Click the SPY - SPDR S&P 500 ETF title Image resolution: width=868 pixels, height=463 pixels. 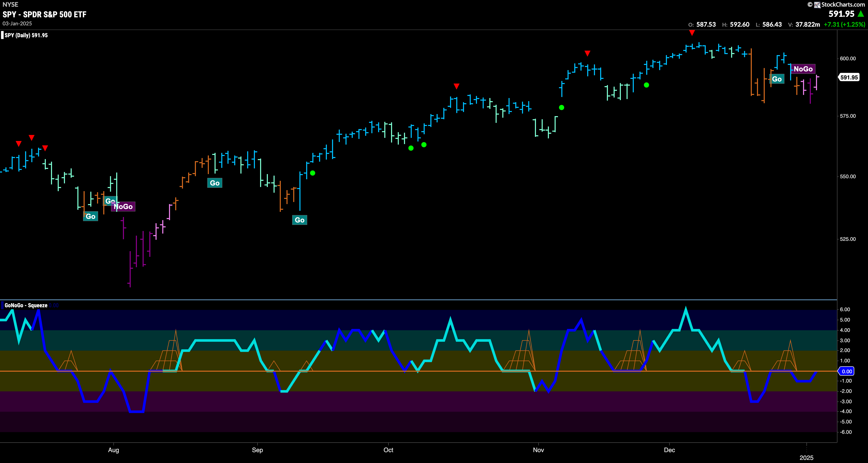(x=45, y=14)
